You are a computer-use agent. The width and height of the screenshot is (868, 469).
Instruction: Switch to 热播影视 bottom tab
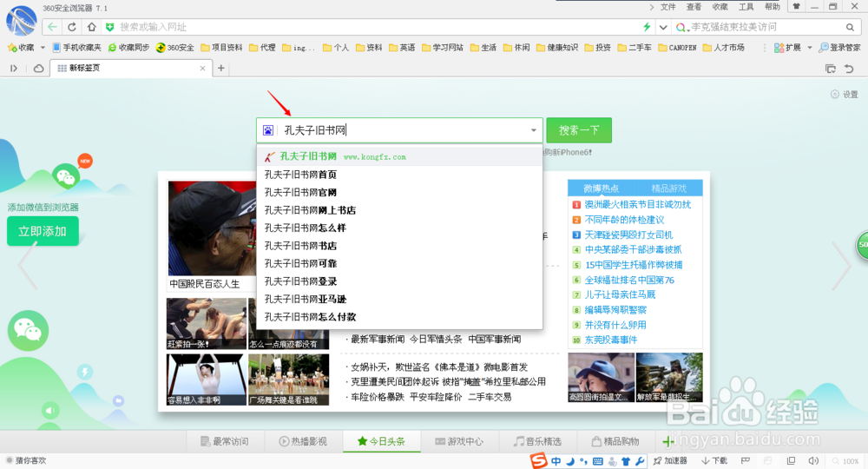click(303, 441)
